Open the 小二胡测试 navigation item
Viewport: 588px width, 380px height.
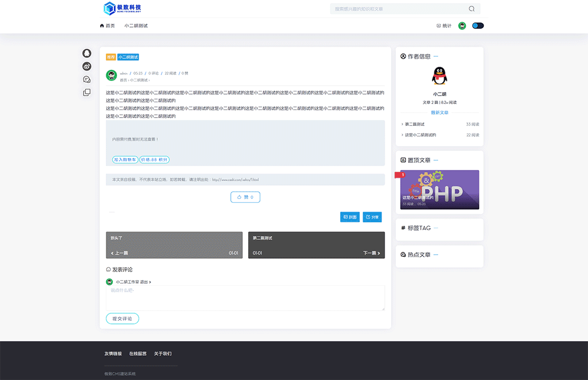(x=136, y=25)
